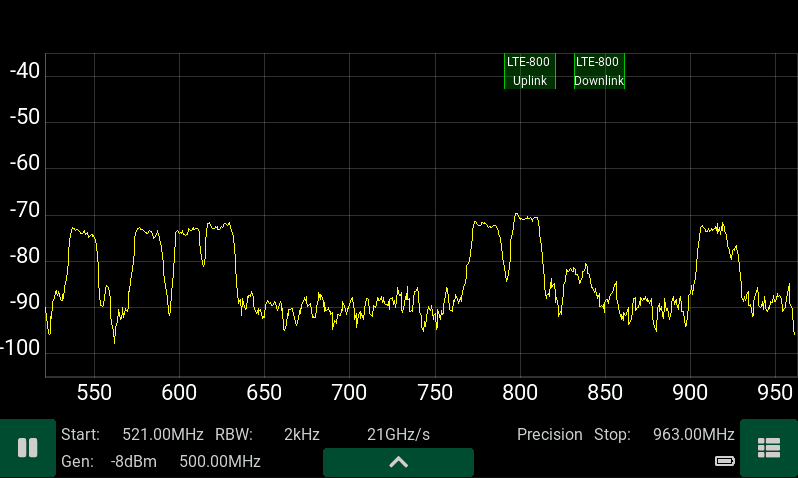Change the RBW 2kHz setting
The width and height of the screenshot is (798, 478).
(301, 435)
